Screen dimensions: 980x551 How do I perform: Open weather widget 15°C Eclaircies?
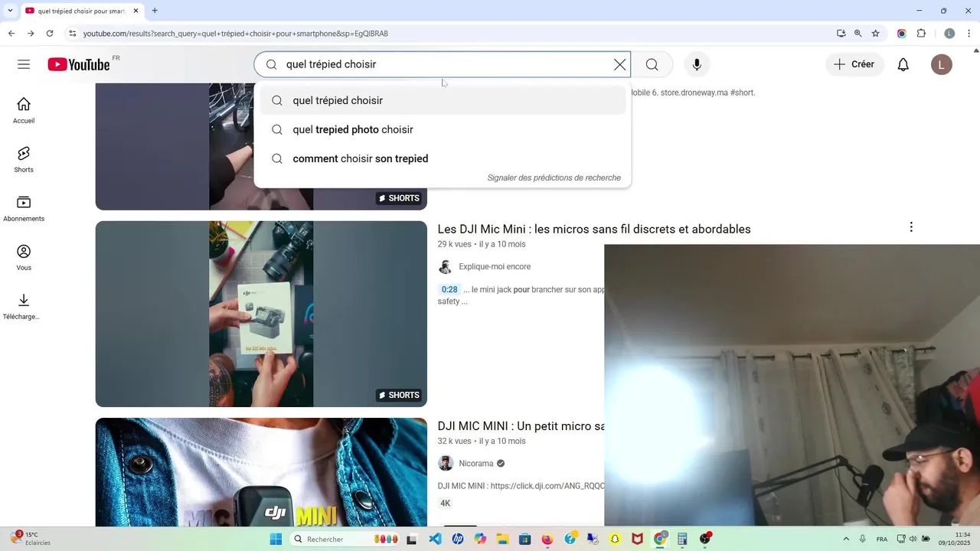31,539
